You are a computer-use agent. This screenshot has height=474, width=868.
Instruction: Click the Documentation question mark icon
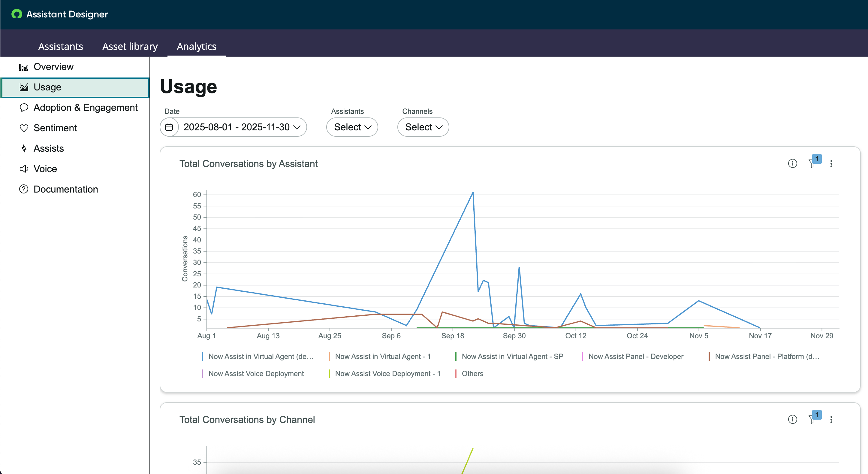24,189
